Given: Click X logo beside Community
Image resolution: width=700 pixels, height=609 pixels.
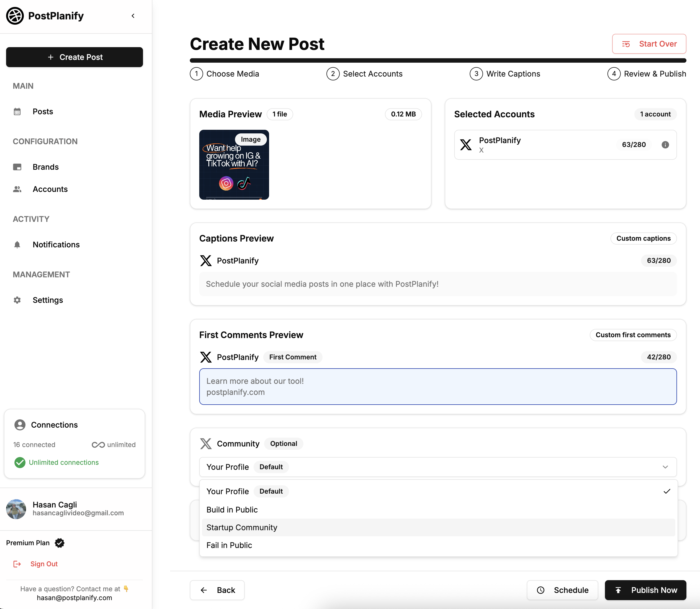Looking at the screenshot, I should pos(205,444).
